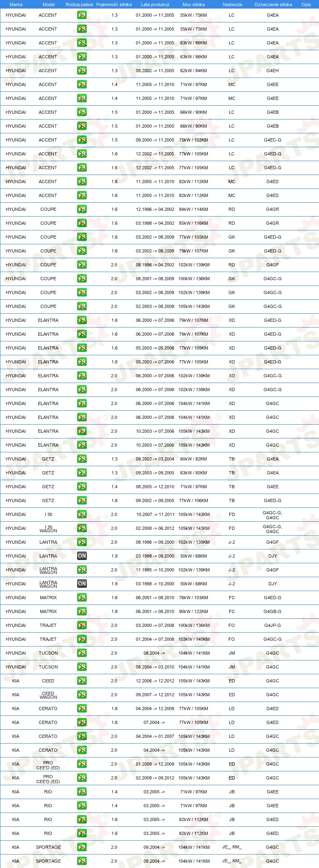Viewport: 319px width, 868px height.
Task: Click the Nadwozie column header
Action: coord(233,4)
